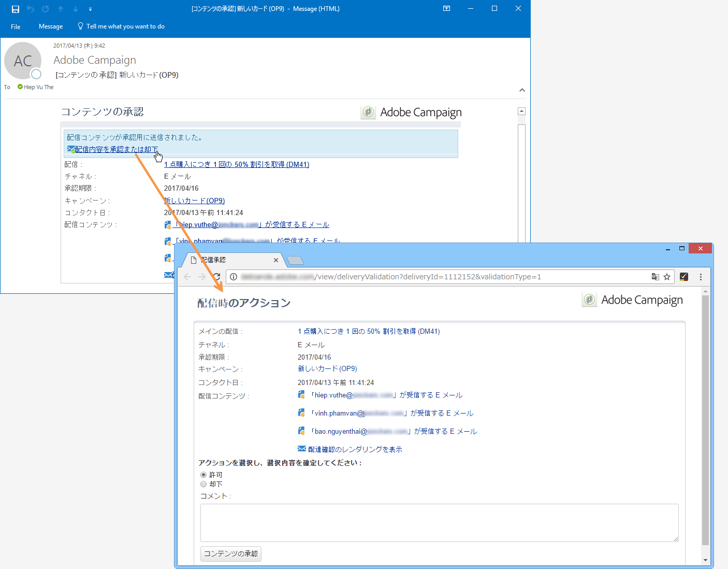Image resolution: width=728 pixels, height=569 pixels.
Task: Open hiep.vuthe proof link in browser
Action: pos(386,395)
